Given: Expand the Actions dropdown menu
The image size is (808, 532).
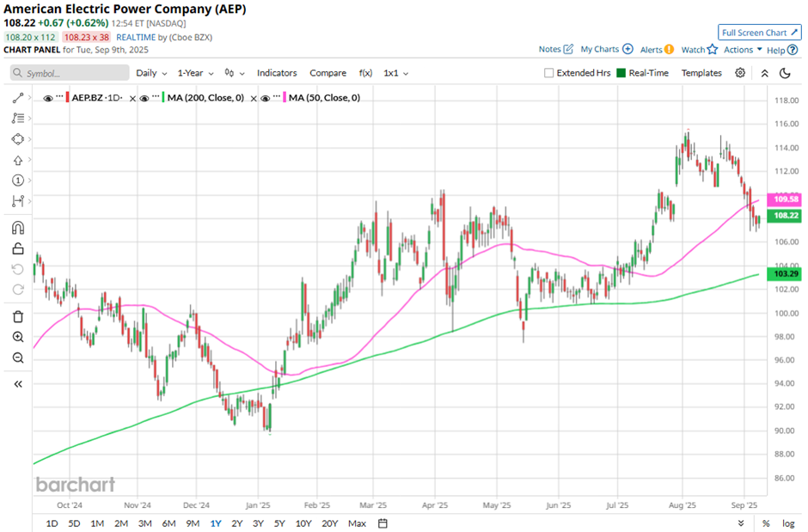Looking at the screenshot, I should click(x=743, y=50).
